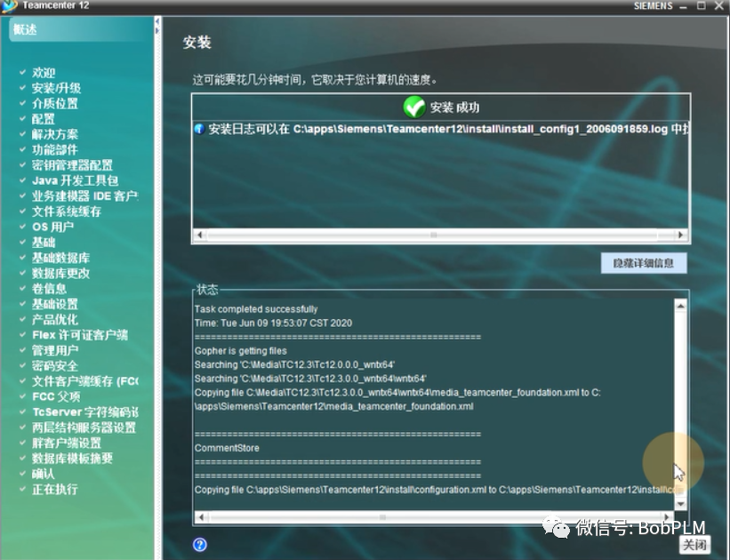Select the 密钥管理器配置 step
Image resolution: width=730 pixels, height=560 pixels.
click(72, 164)
